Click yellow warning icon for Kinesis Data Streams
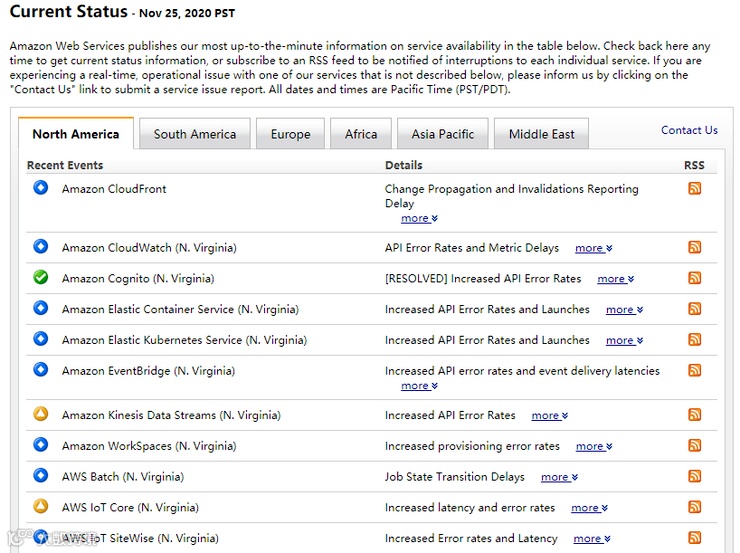This screenshot has width=740, height=553. point(41,414)
